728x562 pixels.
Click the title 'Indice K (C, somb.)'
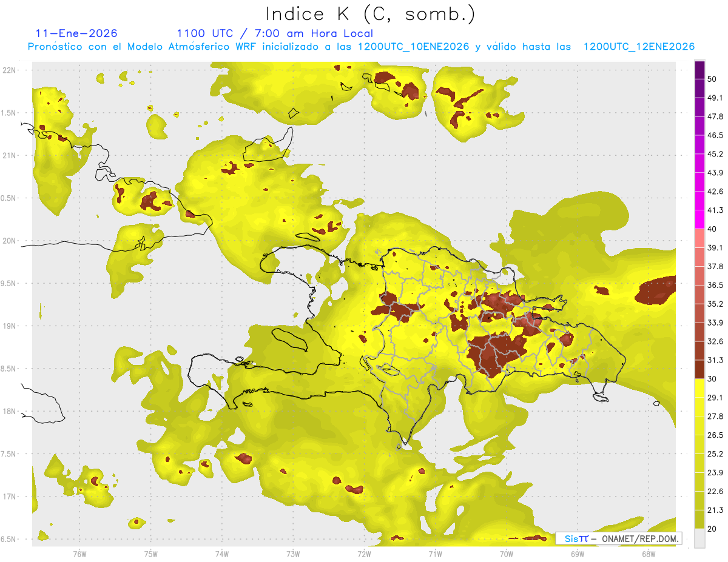pos(371,15)
